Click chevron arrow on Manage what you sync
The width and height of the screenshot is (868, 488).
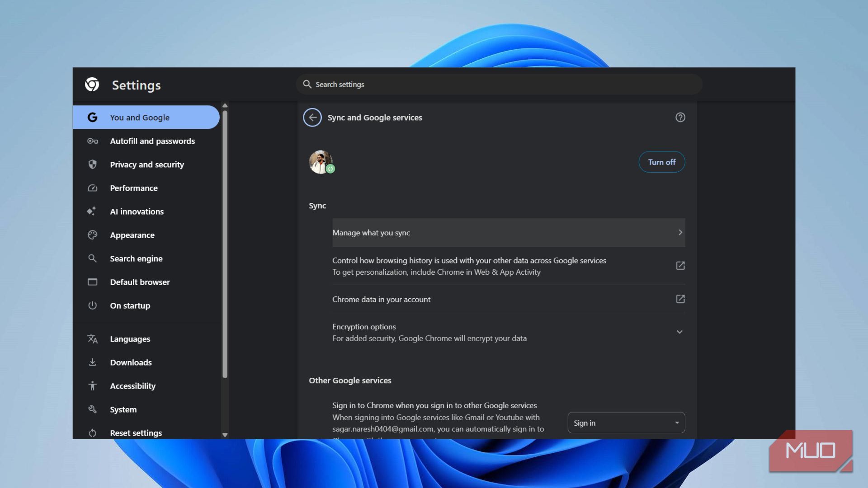coord(680,232)
